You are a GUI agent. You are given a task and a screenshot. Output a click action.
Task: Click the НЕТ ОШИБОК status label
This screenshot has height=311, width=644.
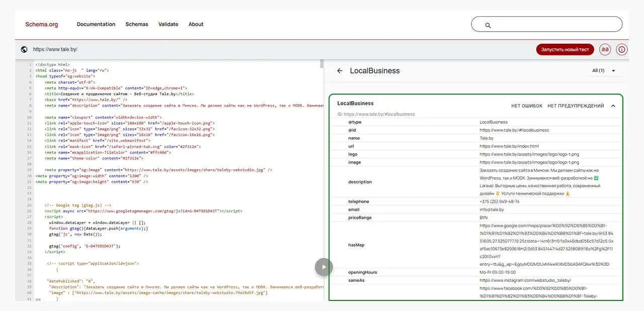click(x=527, y=106)
